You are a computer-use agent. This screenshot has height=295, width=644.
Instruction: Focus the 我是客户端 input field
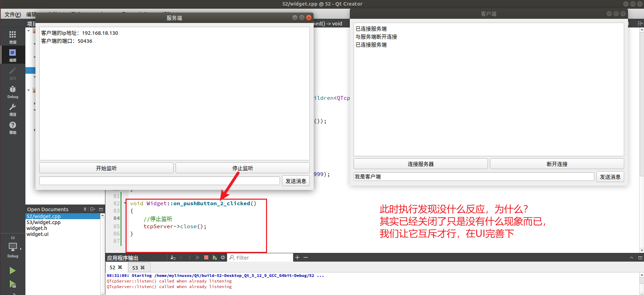tap(474, 177)
